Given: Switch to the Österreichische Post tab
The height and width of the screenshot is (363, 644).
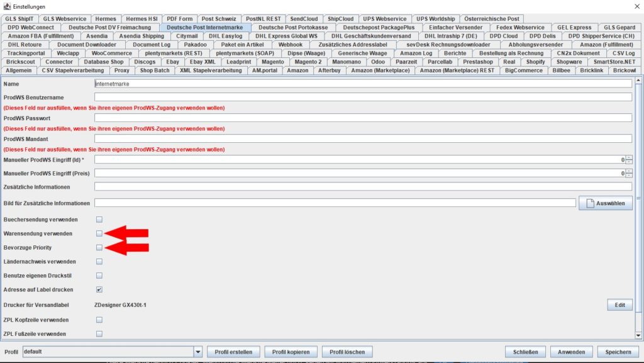Looking at the screenshot, I should [492, 19].
